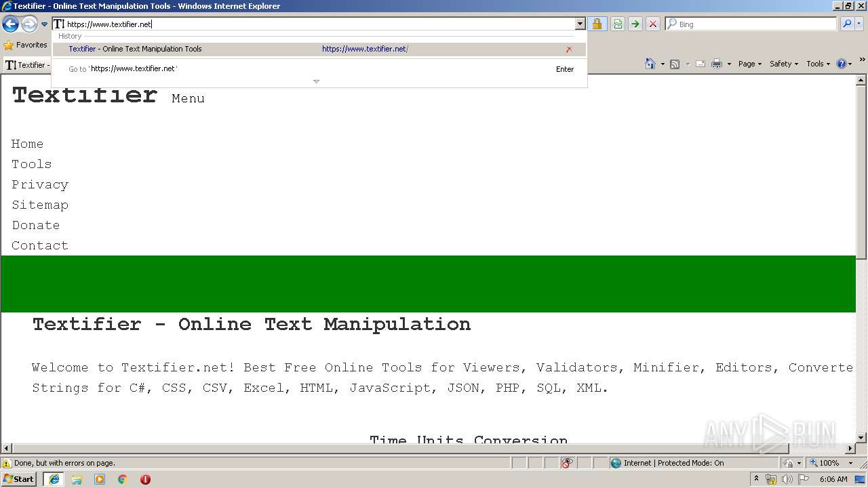Click the horizontal scrollbar left arrow
This screenshot has width=868, height=488.
coord(7,449)
